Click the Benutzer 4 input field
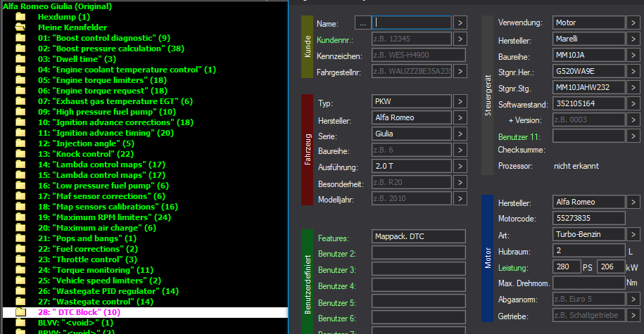 point(419,285)
